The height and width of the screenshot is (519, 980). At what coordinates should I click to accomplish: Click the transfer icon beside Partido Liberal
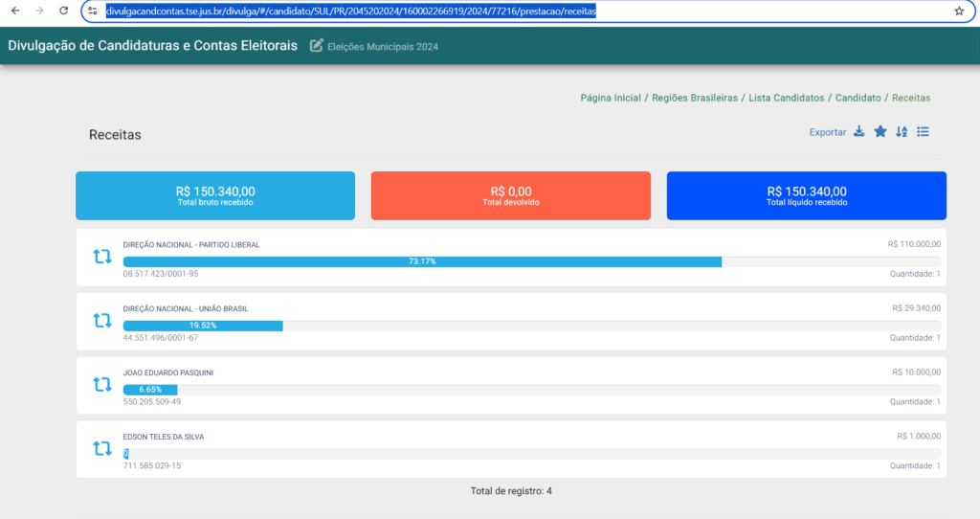(x=102, y=257)
